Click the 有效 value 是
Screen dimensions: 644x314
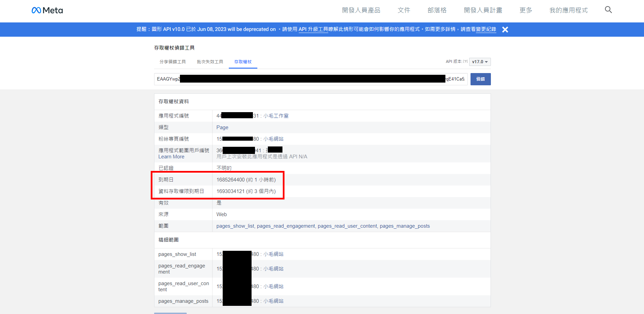click(x=219, y=203)
